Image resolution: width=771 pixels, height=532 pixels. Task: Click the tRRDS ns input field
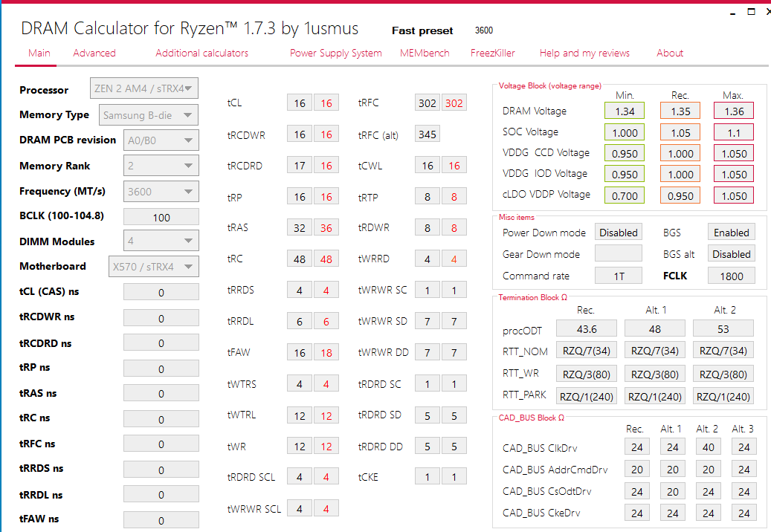(161, 470)
